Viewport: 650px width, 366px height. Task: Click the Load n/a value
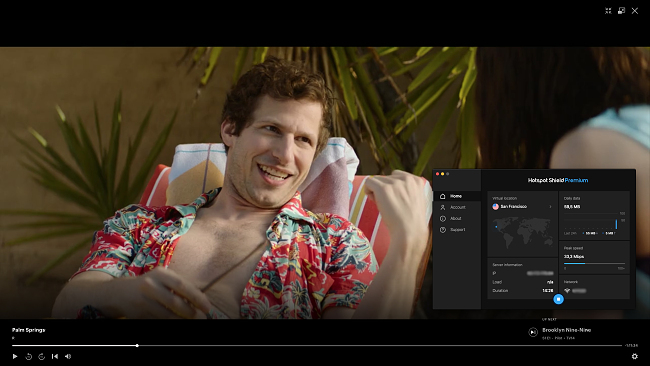click(550, 282)
